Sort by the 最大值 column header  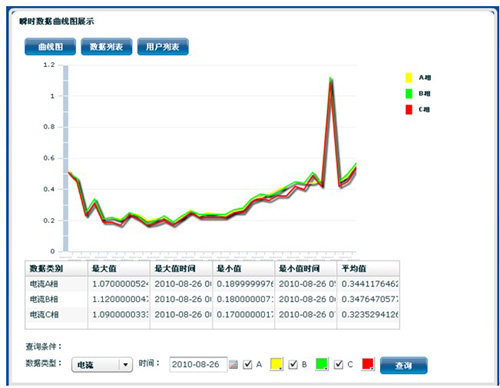pos(119,268)
